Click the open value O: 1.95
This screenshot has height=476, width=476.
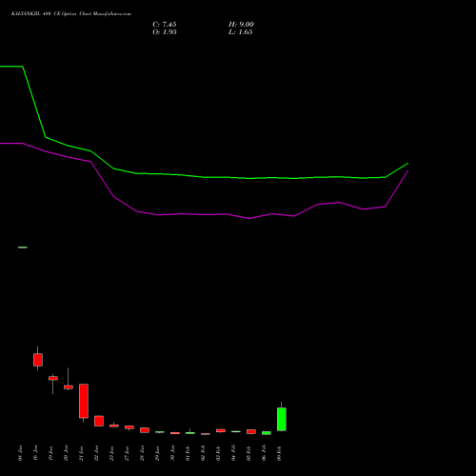tap(165, 32)
